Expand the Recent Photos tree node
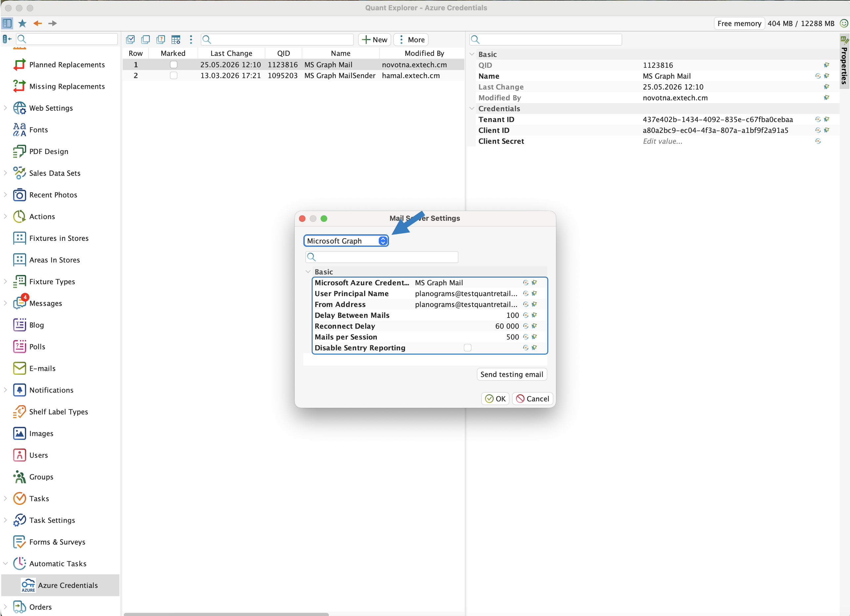 click(5, 195)
